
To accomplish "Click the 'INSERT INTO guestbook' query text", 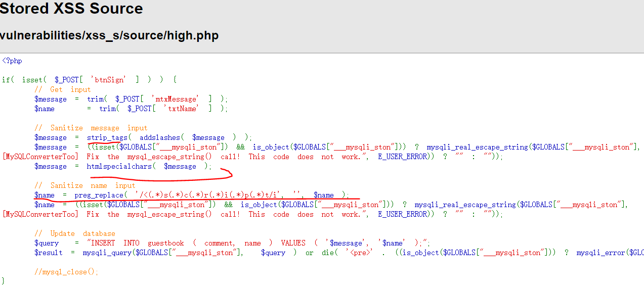I will point(140,243).
